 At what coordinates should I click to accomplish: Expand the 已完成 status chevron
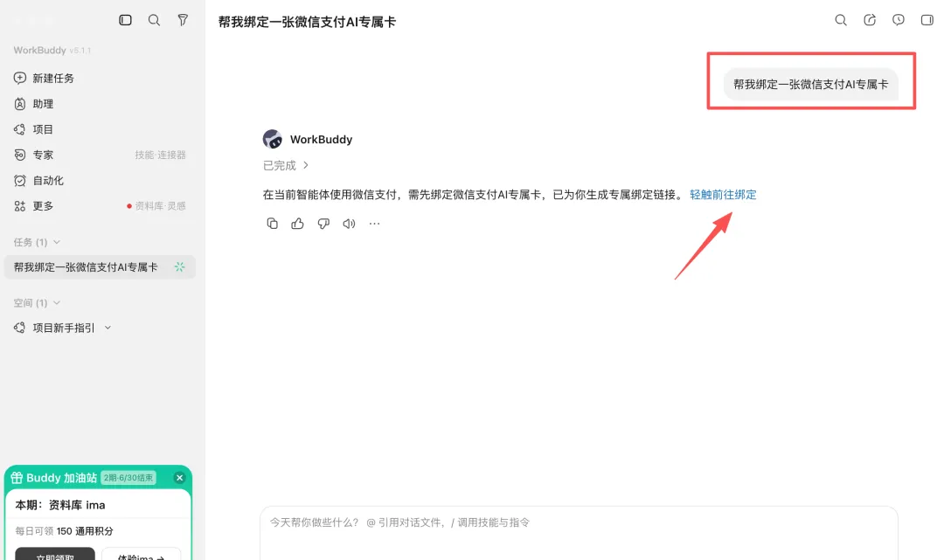click(x=306, y=165)
